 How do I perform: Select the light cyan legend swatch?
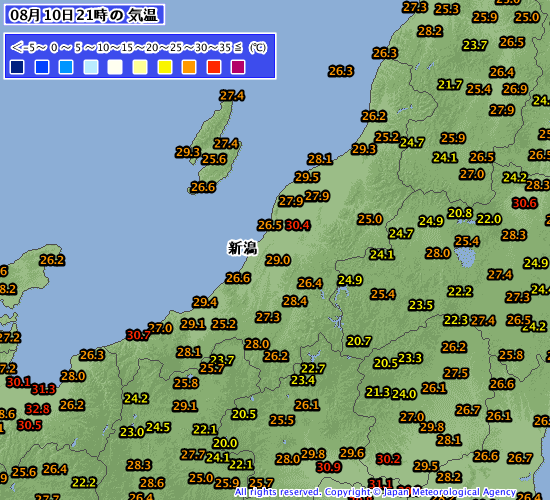[x=91, y=67]
